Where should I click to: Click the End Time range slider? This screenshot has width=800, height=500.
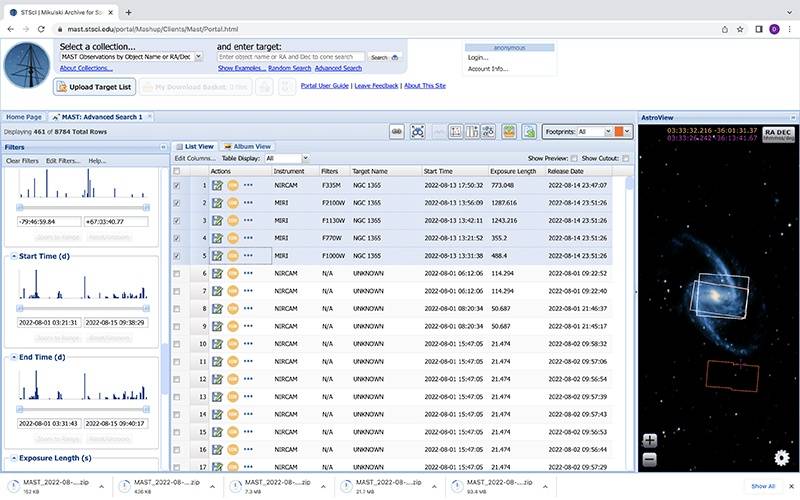pos(83,409)
